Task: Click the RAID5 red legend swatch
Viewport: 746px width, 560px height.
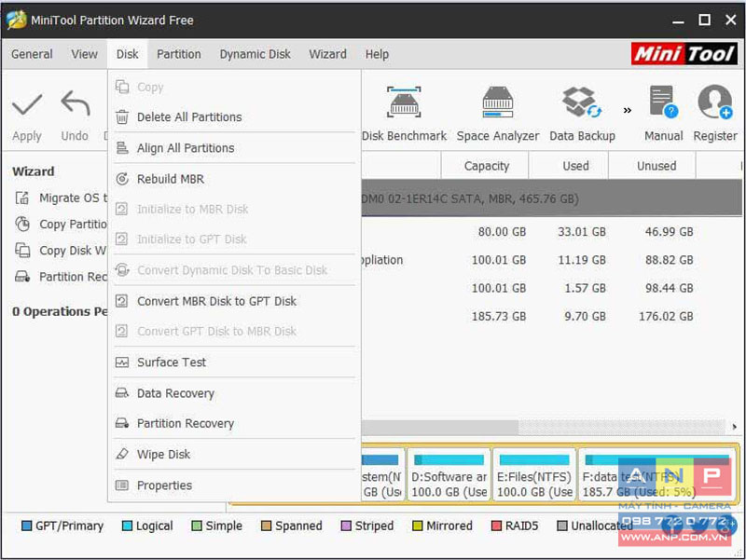Action: pos(496,526)
